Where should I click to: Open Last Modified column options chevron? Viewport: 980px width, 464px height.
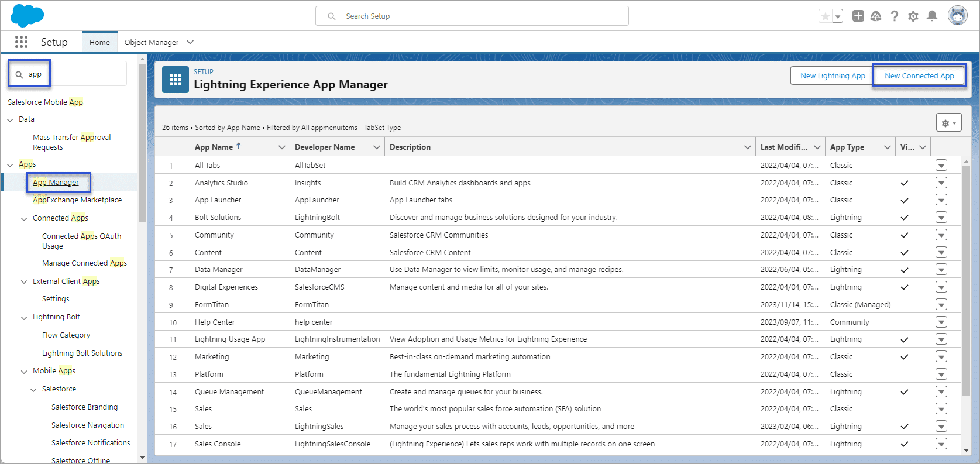click(817, 147)
